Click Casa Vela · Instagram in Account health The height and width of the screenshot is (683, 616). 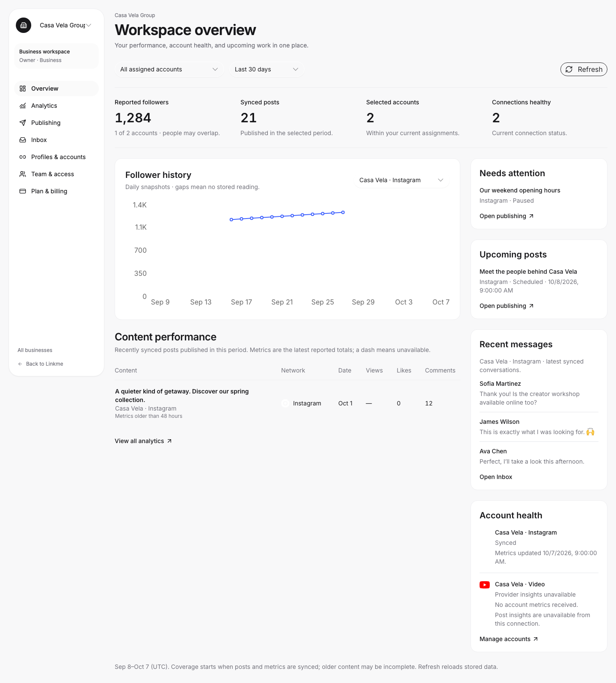(x=526, y=532)
